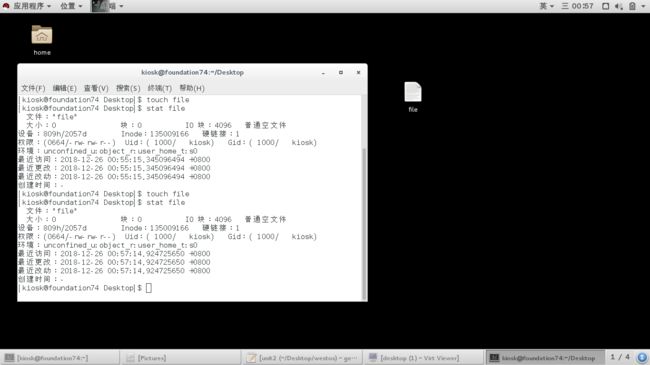Screen dimensions: 650x365
Task: Open the 文件(F) menu
Action: pos(33,88)
